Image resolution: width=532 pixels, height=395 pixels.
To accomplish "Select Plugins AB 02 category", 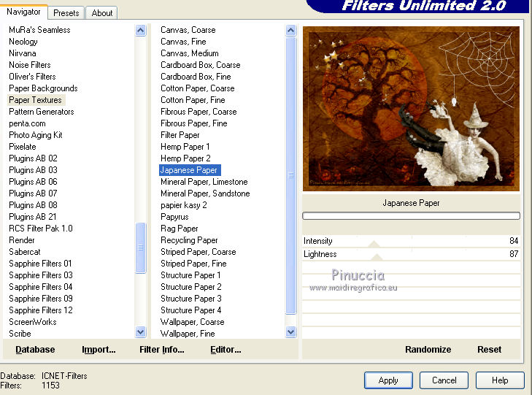I will [33, 158].
